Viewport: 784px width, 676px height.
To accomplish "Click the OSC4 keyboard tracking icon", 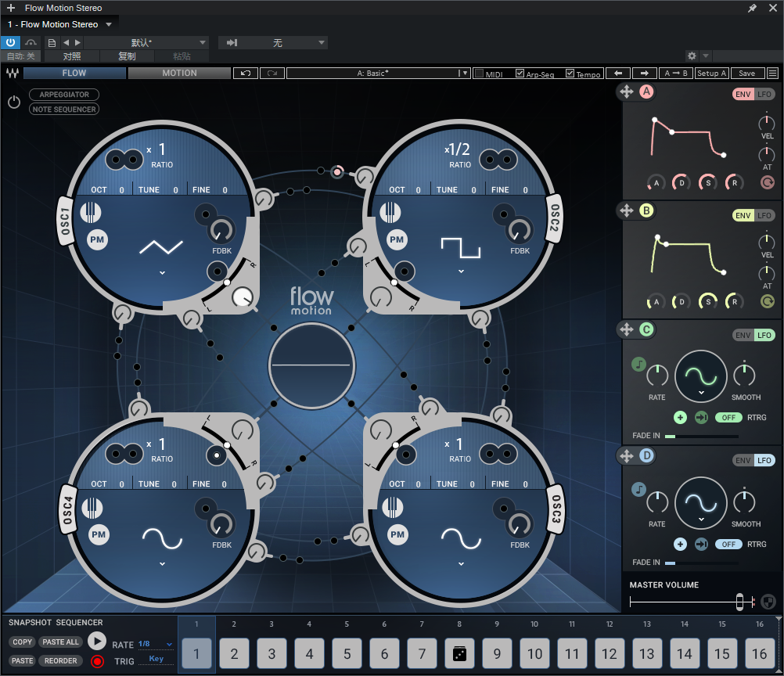I will [x=92, y=508].
